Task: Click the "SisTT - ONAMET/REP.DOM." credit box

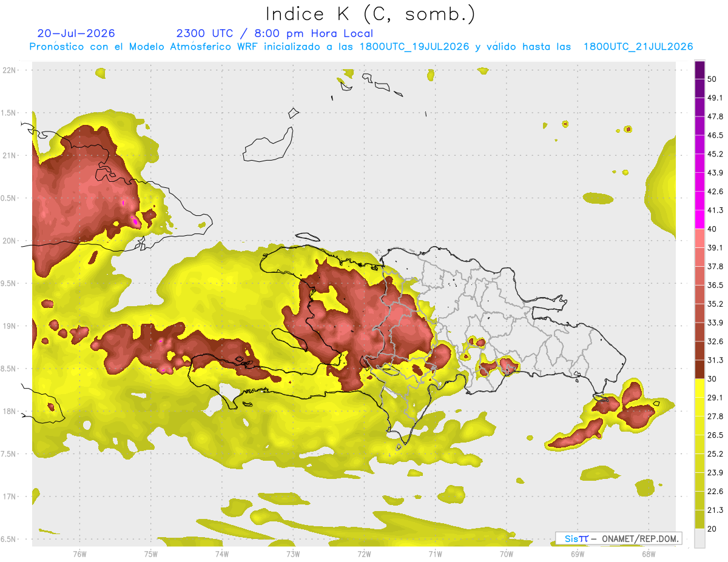Action: [x=619, y=538]
